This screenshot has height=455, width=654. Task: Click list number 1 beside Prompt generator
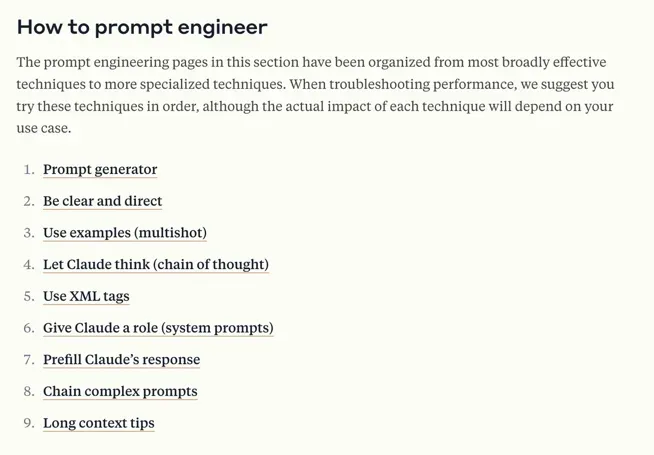click(29, 170)
